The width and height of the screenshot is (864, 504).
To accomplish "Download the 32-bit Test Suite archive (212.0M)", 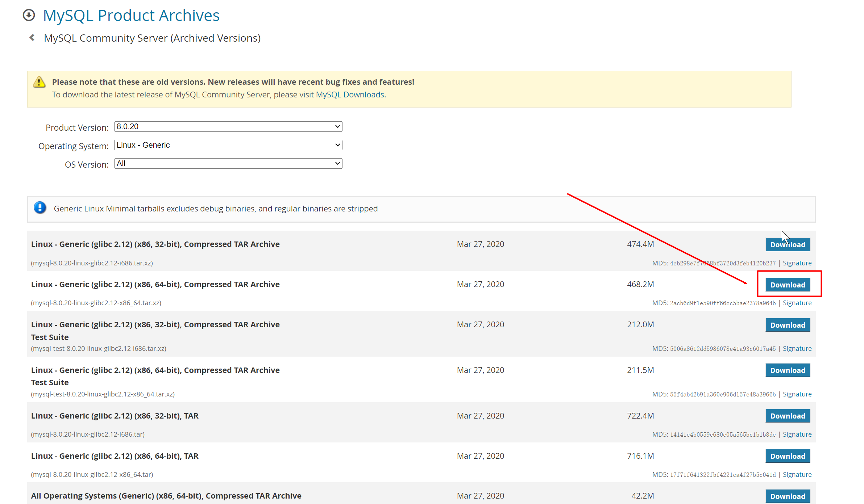I will point(788,325).
